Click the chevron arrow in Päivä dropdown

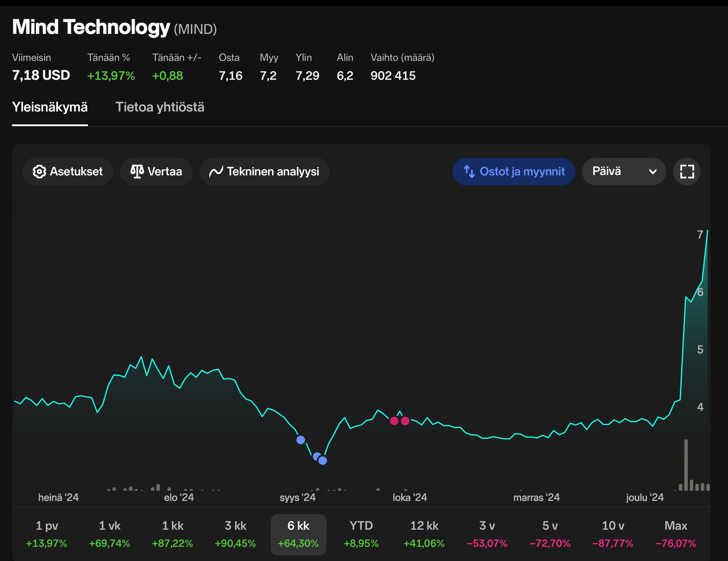(653, 172)
